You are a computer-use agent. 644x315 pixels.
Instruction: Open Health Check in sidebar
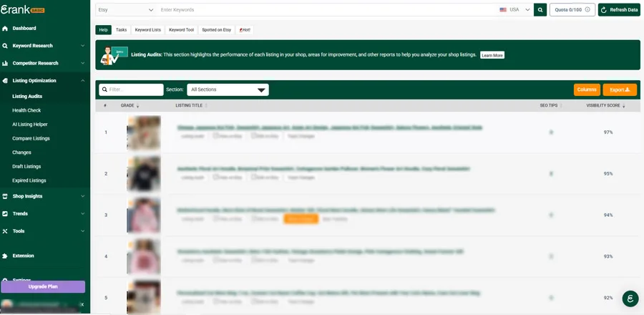(26, 110)
